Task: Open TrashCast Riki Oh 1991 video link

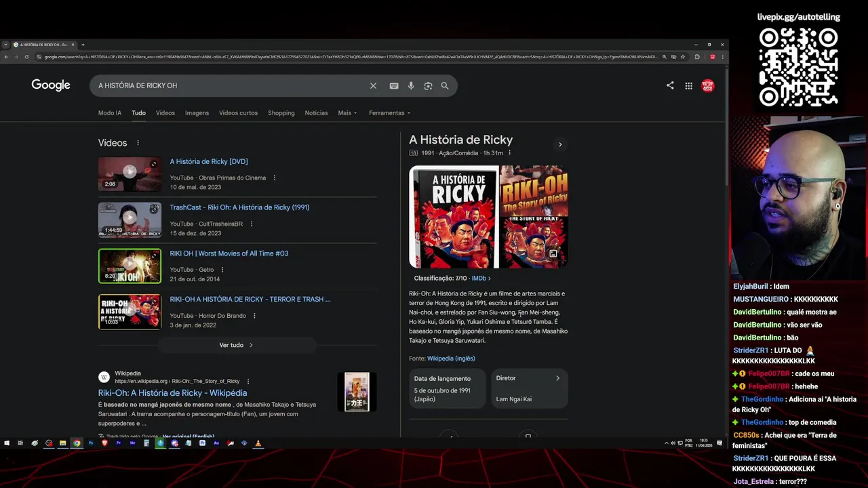Action: coord(239,208)
